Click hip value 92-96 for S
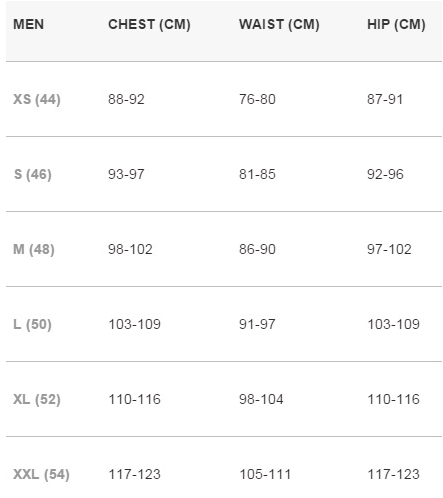The width and height of the screenshot is (443, 498). pos(385,174)
